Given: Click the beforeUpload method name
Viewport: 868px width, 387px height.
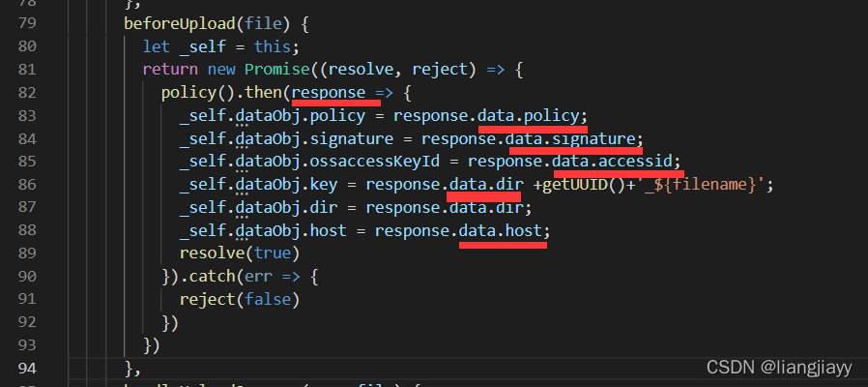Looking at the screenshot, I should pos(180,23).
